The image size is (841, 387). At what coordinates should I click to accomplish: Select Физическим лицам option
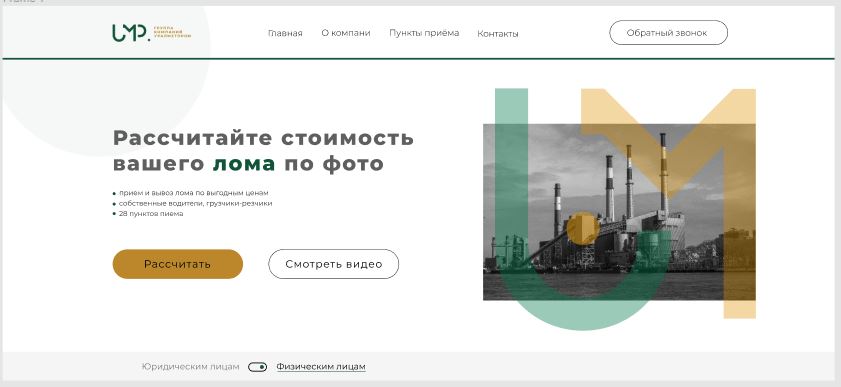pos(321,367)
